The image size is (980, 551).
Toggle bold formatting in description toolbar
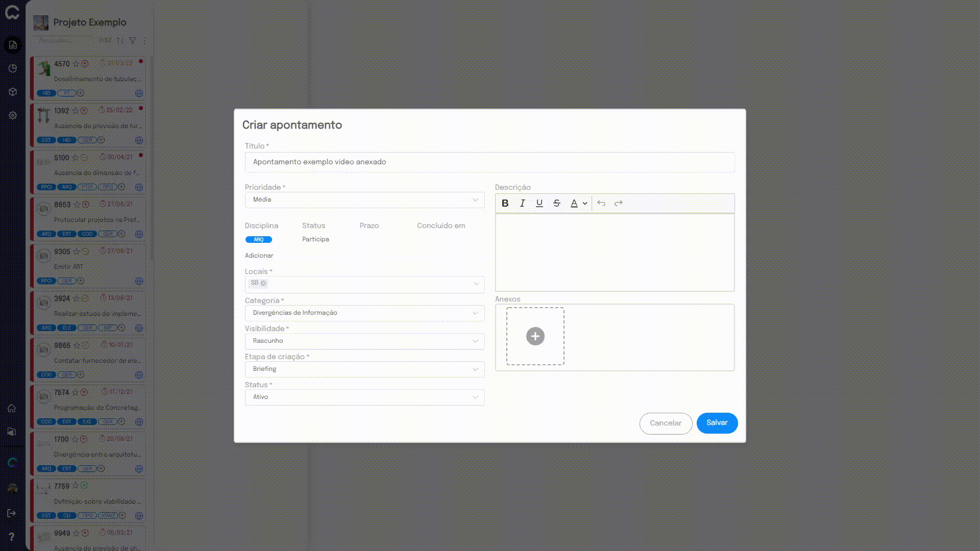pyautogui.click(x=505, y=203)
